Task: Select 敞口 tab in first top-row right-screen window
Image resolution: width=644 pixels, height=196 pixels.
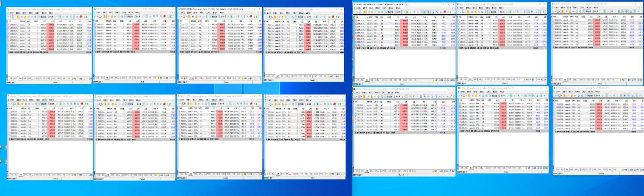Action: click(x=362, y=80)
